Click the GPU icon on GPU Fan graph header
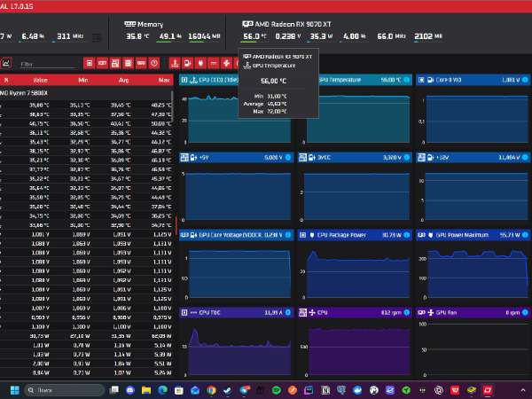Viewport: 532px width, 399px height. [x=421, y=312]
